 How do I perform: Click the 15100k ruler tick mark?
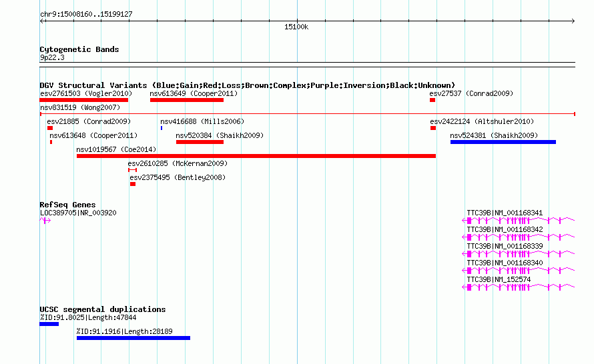[297, 21]
